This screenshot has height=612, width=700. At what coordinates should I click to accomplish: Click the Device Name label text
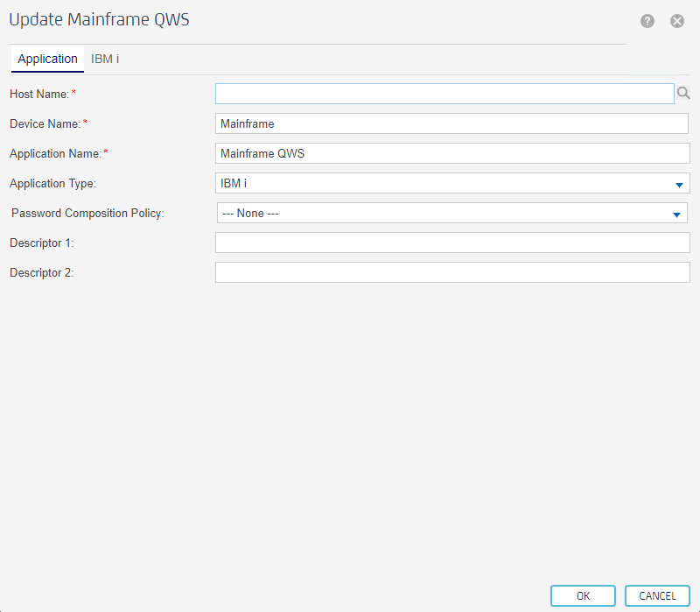tap(45, 123)
